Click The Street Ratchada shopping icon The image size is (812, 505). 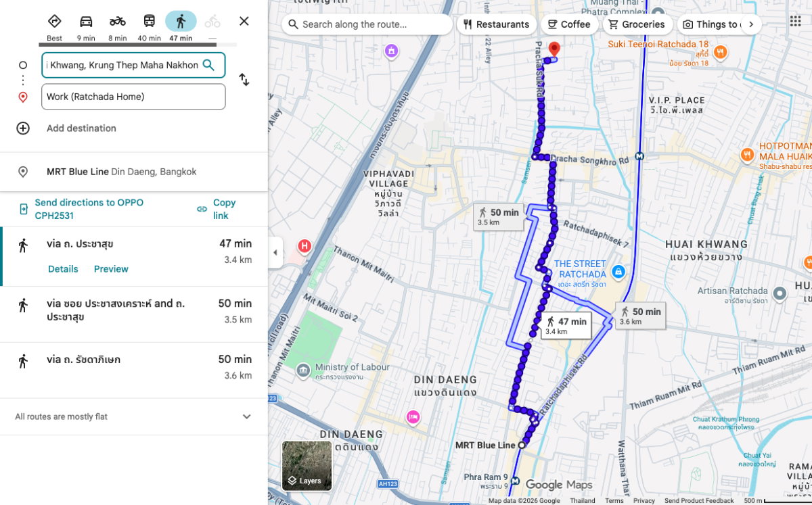(618, 272)
